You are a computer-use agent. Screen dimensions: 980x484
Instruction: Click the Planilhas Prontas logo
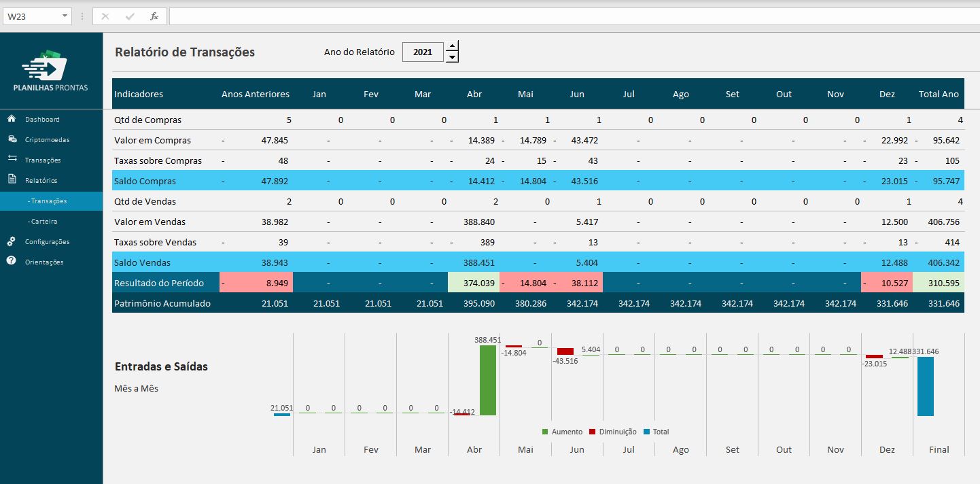click(x=51, y=68)
